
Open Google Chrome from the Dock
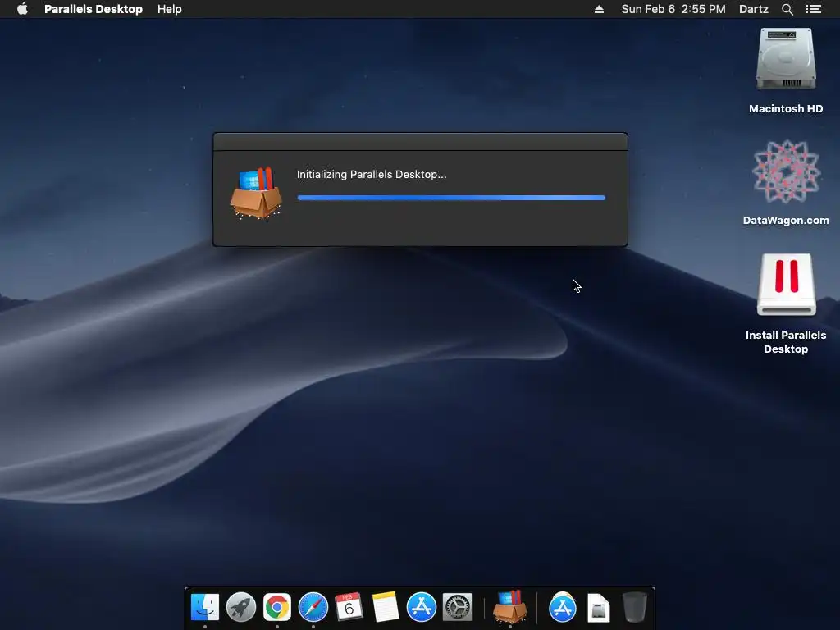pyautogui.click(x=277, y=608)
